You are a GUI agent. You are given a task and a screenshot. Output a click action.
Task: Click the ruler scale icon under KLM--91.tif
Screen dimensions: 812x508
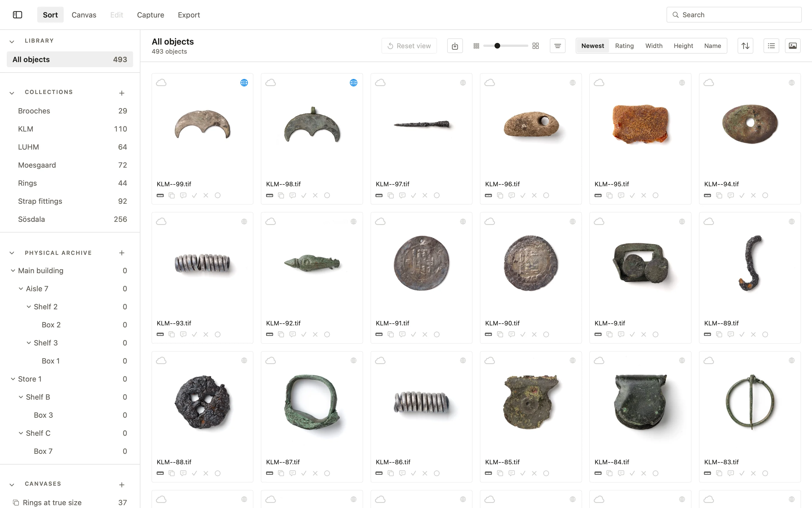click(379, 334)
